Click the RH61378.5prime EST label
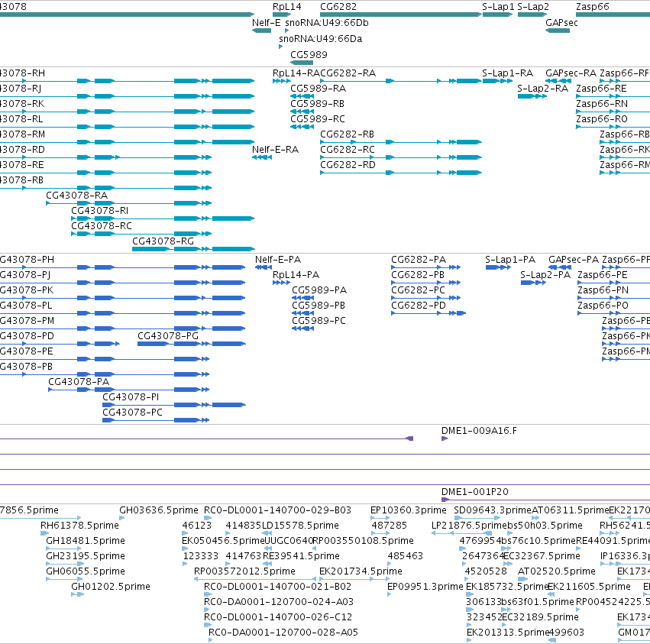Viewport: 650px width, 644px height. click(x=79, y=526)
